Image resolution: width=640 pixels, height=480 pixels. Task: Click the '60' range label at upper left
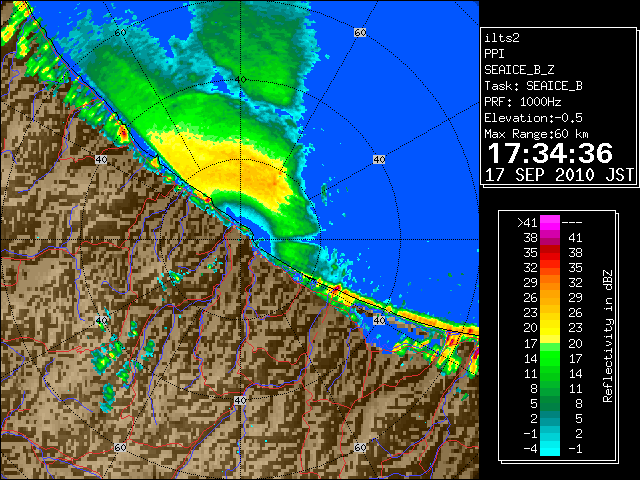120,32
